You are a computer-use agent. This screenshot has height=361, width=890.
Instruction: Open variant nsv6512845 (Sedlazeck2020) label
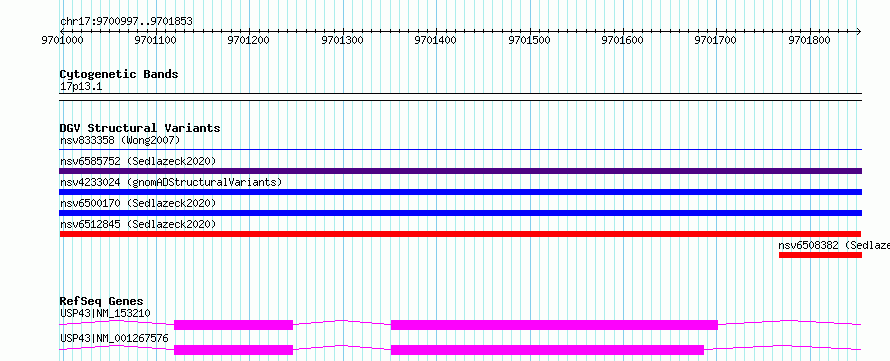pos(138,224)
